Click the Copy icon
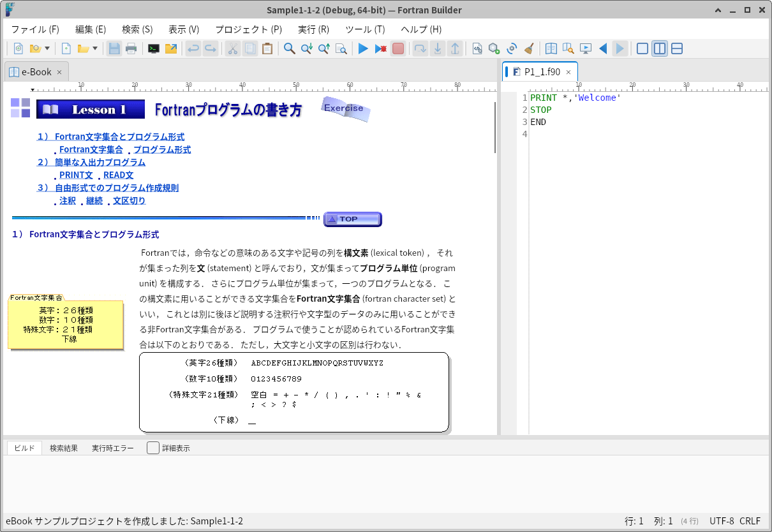772x532 pixels. [250, 48]
